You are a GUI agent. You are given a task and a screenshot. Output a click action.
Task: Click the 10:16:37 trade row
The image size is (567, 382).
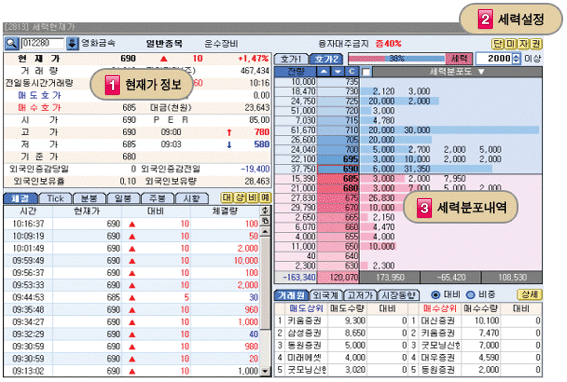[132, 224]
